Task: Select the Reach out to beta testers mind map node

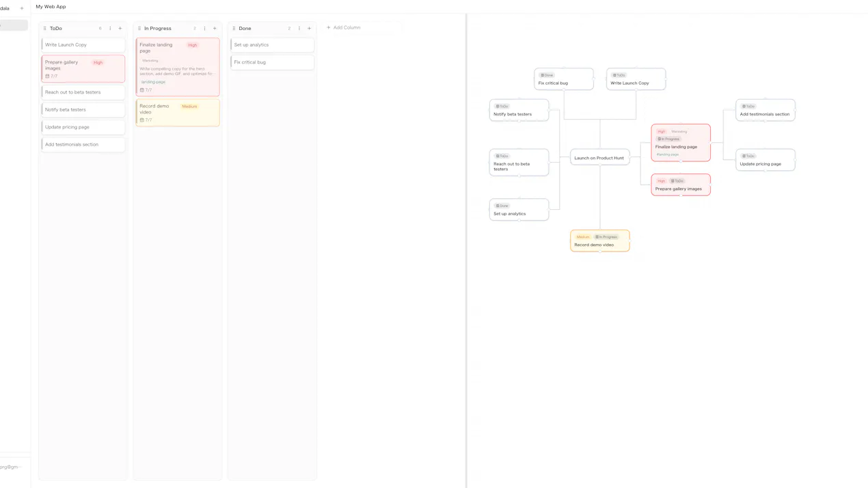Action: pos(519,163)
